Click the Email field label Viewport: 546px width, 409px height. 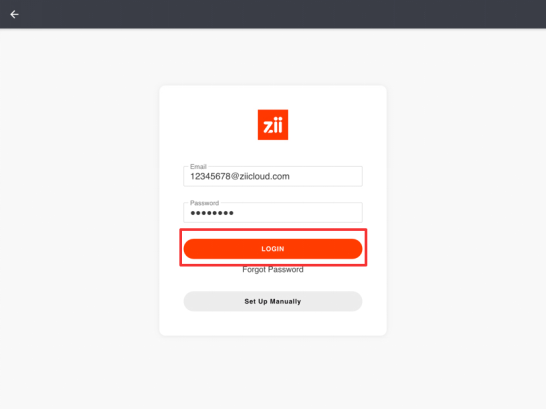pos(198,166)
